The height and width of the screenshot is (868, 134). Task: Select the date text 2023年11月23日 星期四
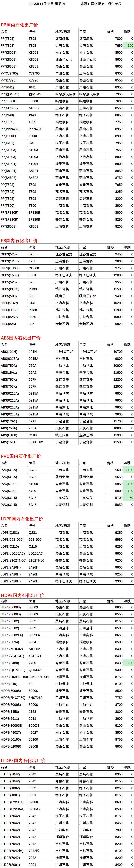click(x=46, y=4)
